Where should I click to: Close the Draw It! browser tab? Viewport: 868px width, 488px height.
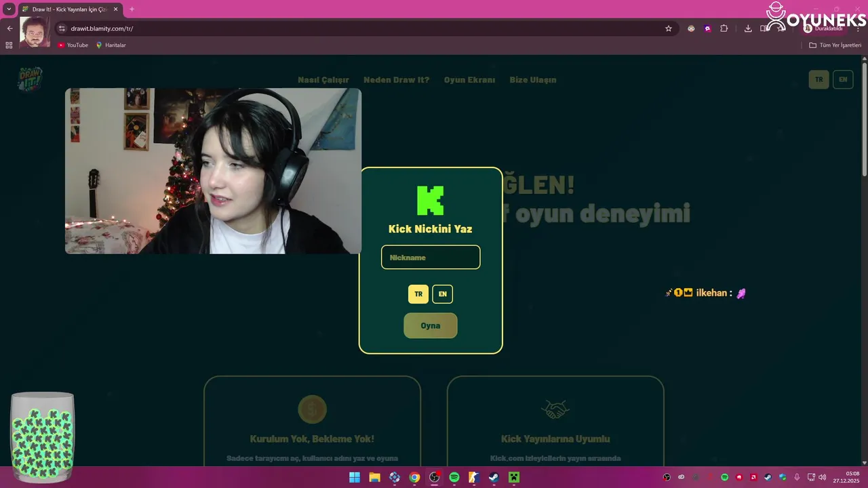115,9
